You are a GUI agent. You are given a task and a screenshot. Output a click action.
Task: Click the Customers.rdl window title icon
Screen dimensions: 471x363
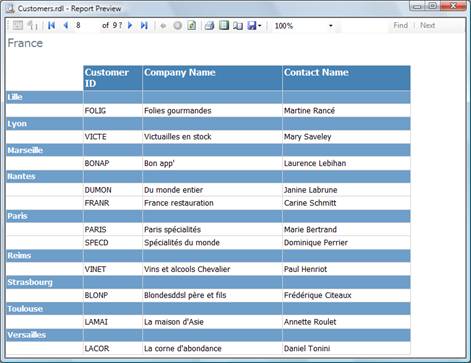[10, 8]
